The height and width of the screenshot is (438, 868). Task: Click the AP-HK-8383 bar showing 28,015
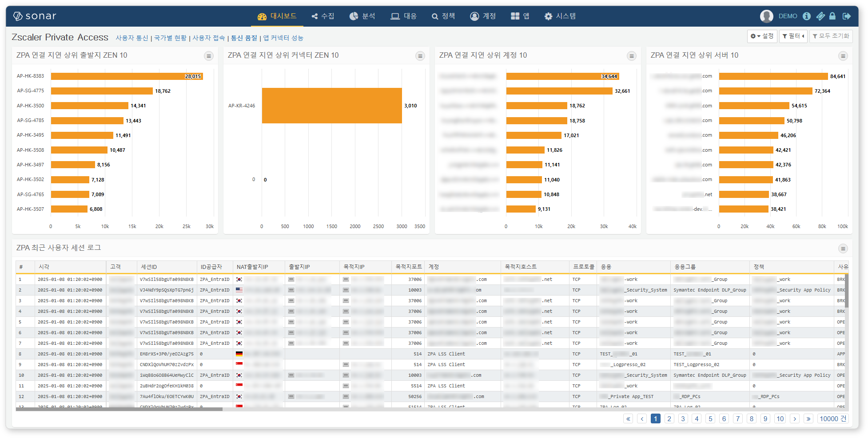127,76
